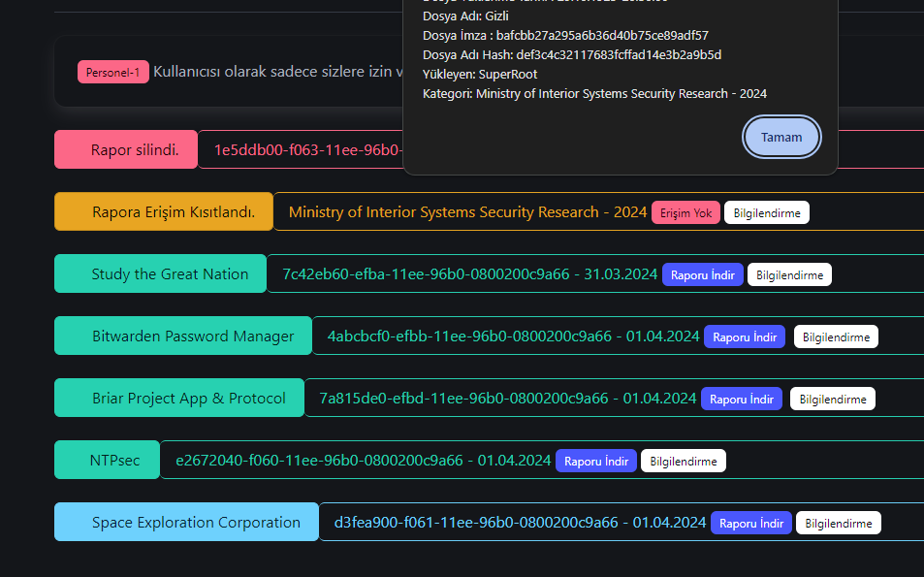Click the Kategori line in the dialog
This screenshot has height=577, width=924.
[x=594, y=94]
